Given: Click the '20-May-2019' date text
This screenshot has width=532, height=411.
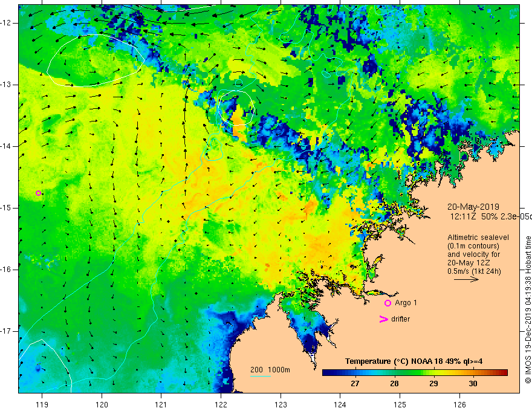Looking at the screenshot, I should (473, 207).
